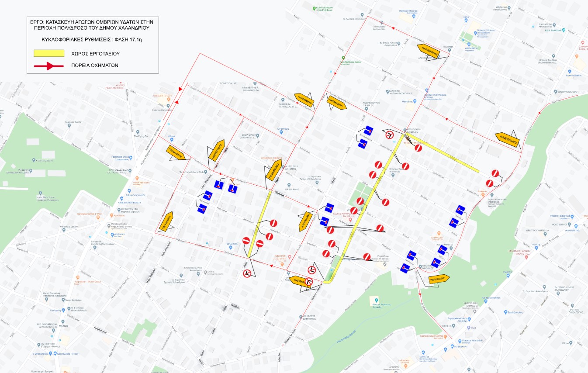Click the Express Market shopping pin
The image size is (588, 373).
click(569, 71)
